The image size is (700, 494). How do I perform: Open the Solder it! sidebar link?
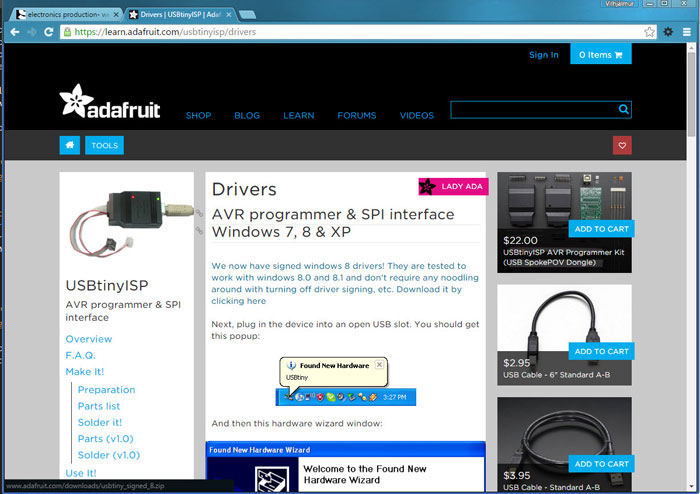pyautogui.click(x=100, y=422)
